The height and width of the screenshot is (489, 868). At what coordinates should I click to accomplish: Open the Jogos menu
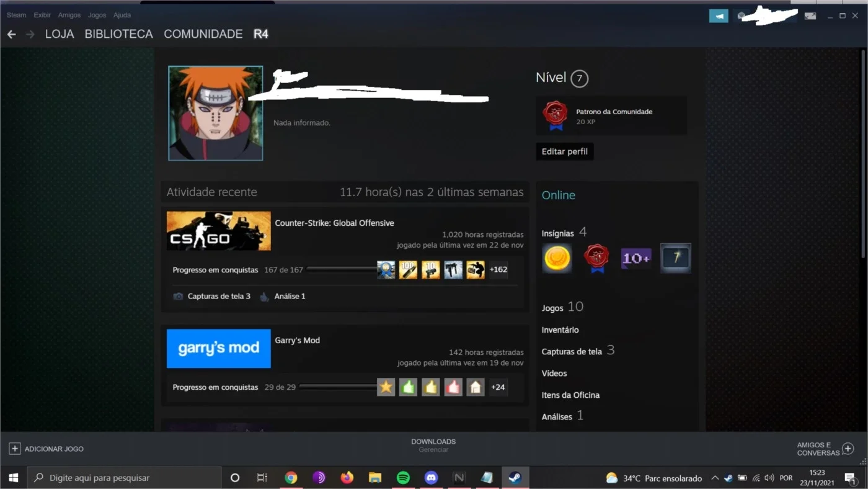[x=97, y=15]
